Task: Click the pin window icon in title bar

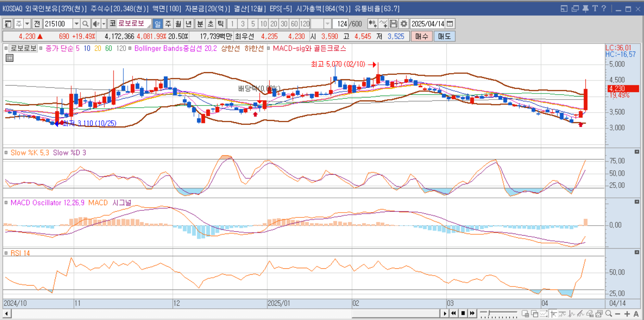Action: point(585,8)
